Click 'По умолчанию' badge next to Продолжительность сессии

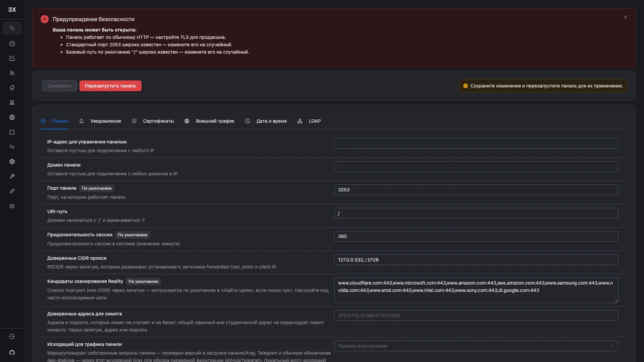coord(132,235)
